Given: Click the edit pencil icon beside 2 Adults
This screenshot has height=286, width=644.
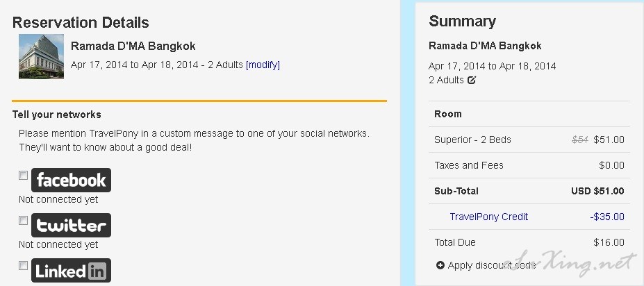Looking at the screenshot, I should pyautogui.click(x=472, y=80).
